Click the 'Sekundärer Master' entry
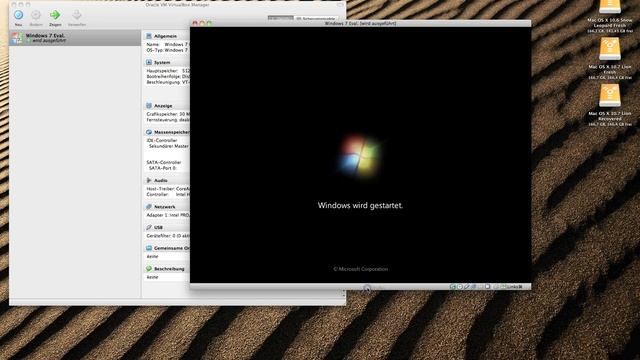Image resolution: width=640 pixels, height=360 pixels. 169,146
